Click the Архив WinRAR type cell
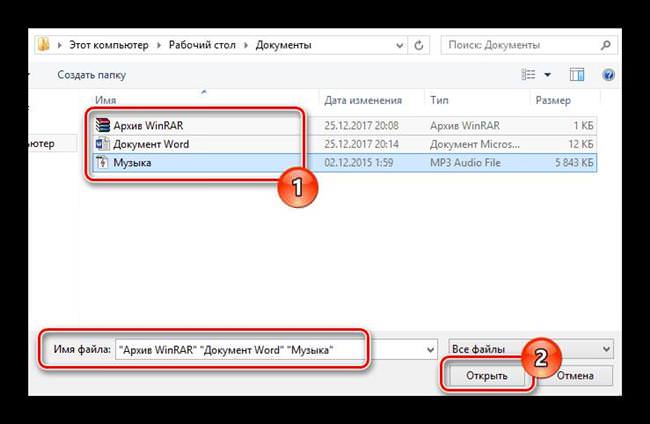Viewport: 650px width, 424px height. tap(465, 125)
